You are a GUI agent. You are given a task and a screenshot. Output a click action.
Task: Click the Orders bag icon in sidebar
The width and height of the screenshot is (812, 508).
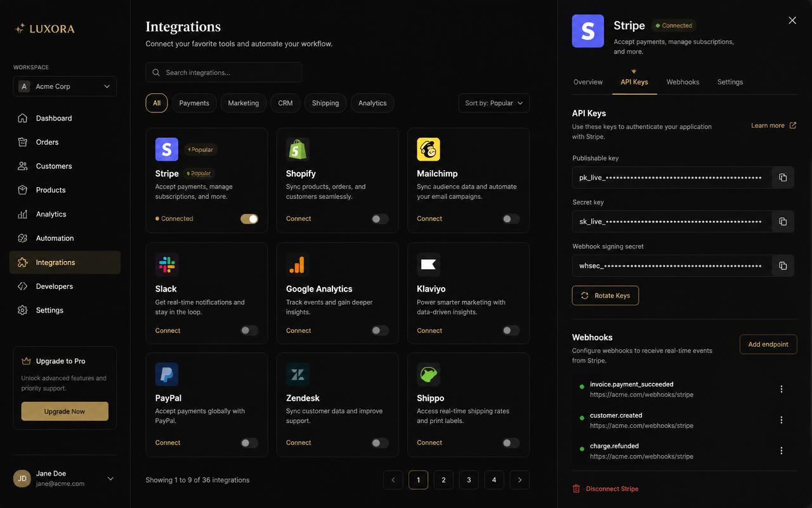[23, 142]
